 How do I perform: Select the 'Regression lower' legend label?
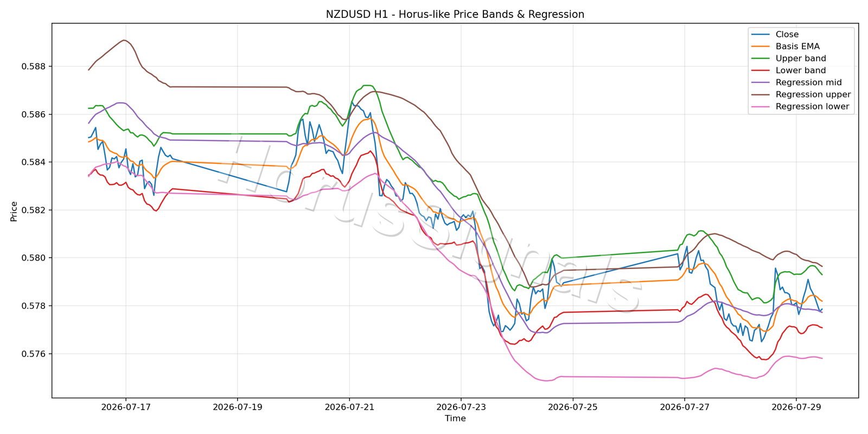(x=812, y=106)
